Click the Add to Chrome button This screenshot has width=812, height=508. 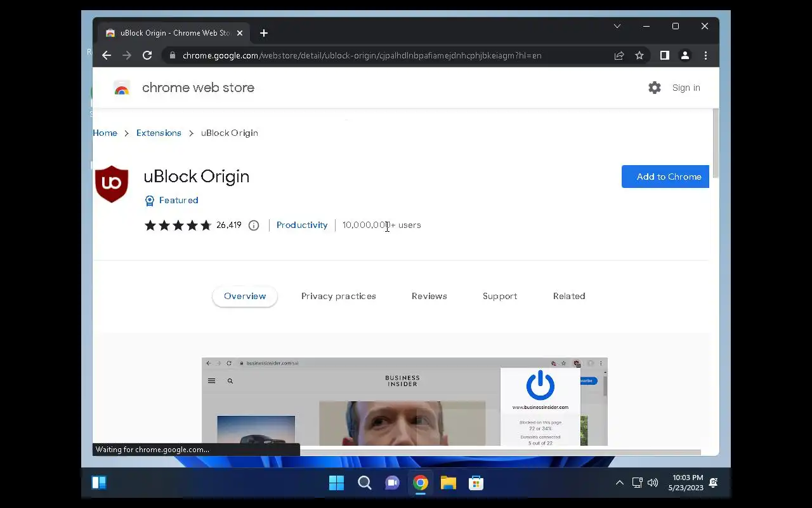pos(665,177)
